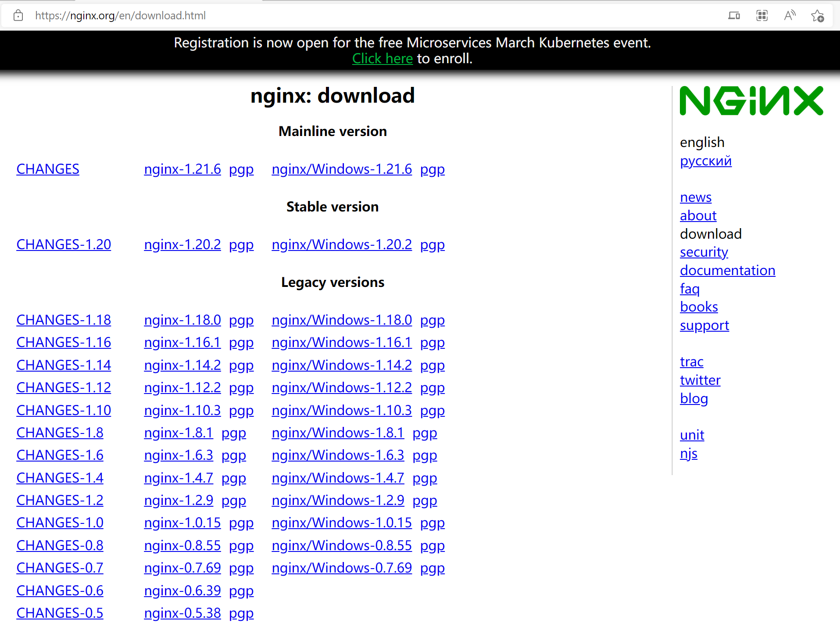
Task: Open CHANGES-1.12 link
Action: 64,387
